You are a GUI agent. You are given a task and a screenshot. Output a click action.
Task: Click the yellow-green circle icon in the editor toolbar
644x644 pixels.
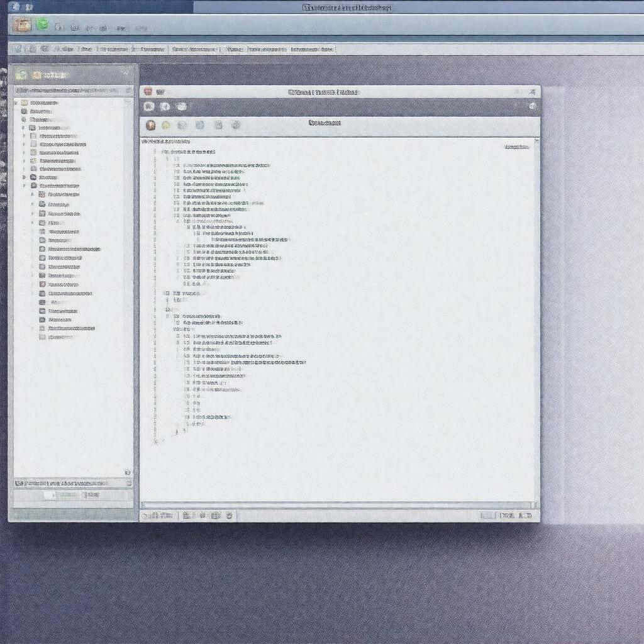point(166,125)
